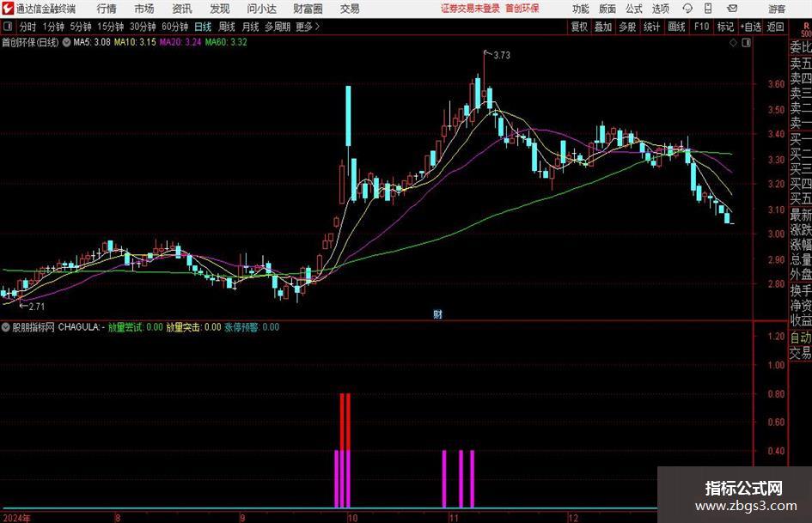Click the 首创环保 stock name in title bar
812x523 pixels.
[x=522, y=9]
